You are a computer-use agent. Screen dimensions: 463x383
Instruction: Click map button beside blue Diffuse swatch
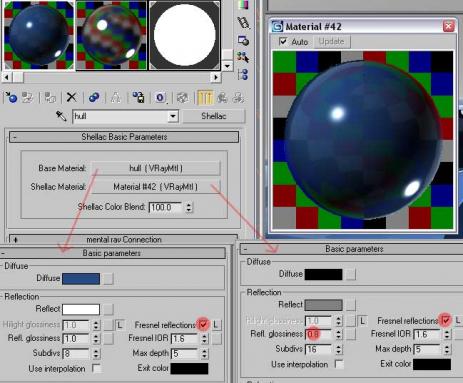pos(108,279)
